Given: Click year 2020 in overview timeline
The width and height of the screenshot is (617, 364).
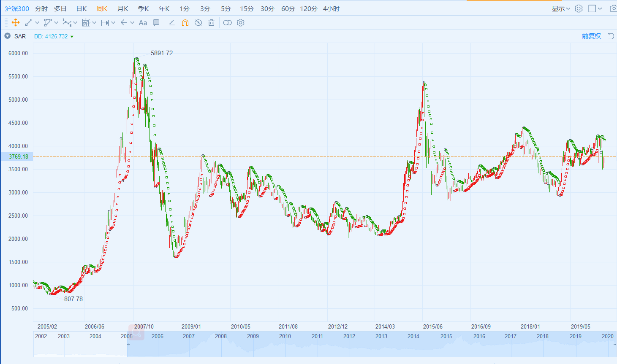Looking at the screenshot, I should [608, 336].
